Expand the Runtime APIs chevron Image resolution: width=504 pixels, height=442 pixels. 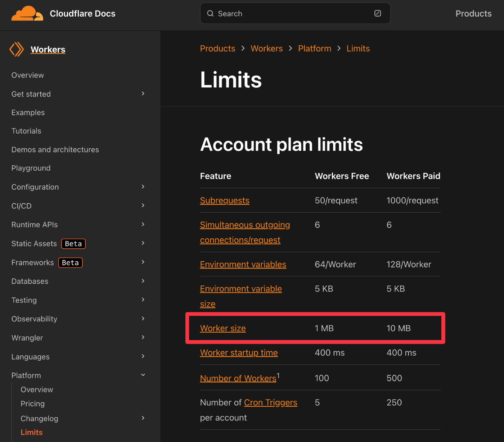tap(143, 224)
